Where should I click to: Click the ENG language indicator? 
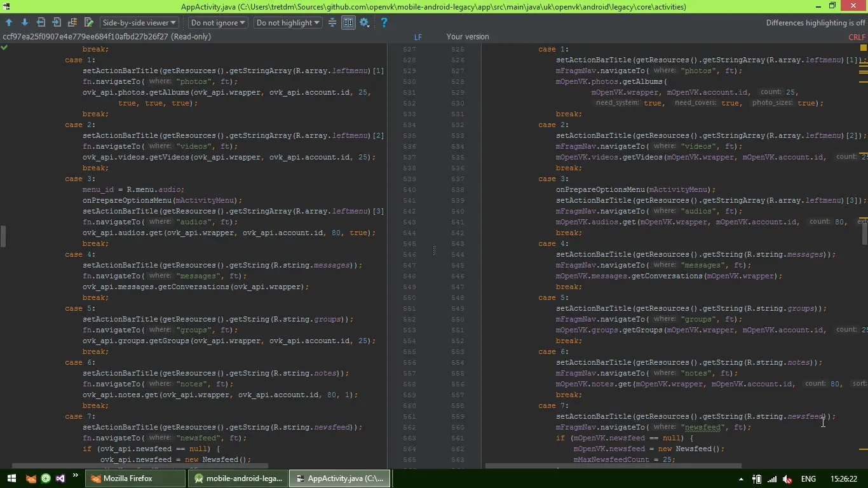[808, 479]
